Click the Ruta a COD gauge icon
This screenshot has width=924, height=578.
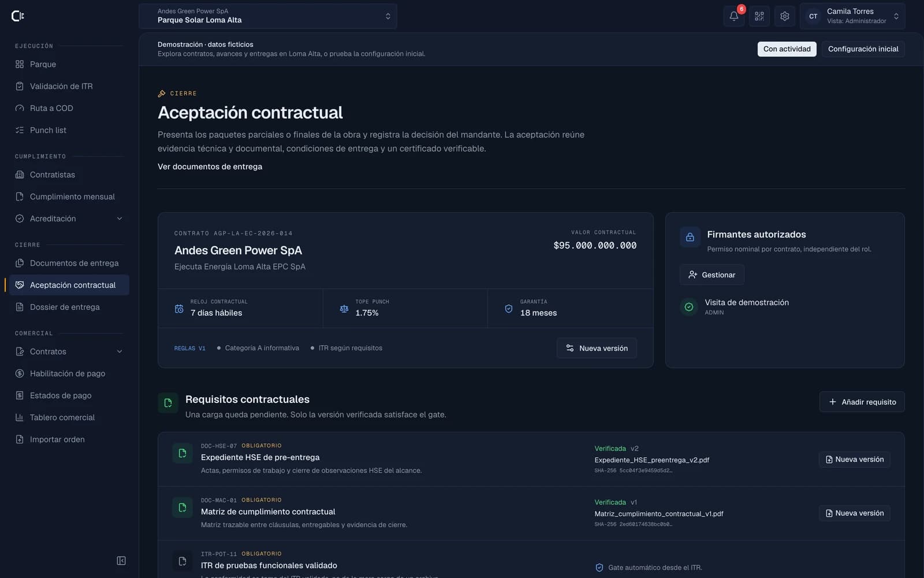click(20, 108)
